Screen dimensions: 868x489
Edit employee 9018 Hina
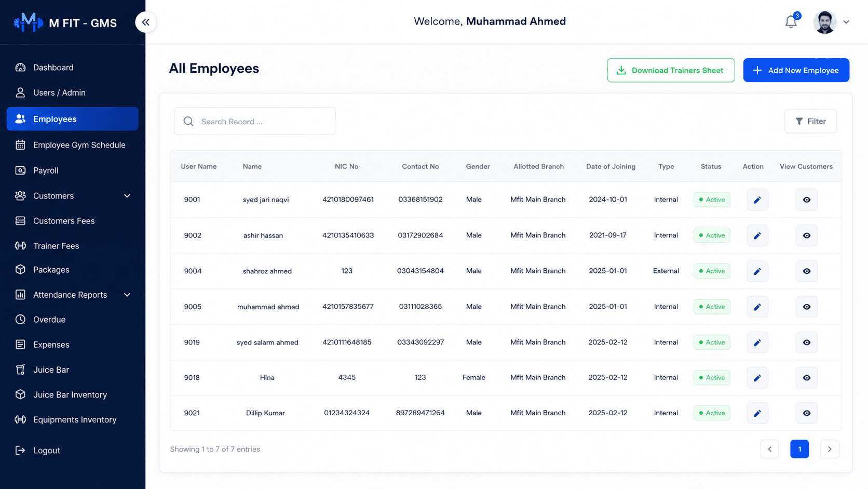click(x=757, y=378)
